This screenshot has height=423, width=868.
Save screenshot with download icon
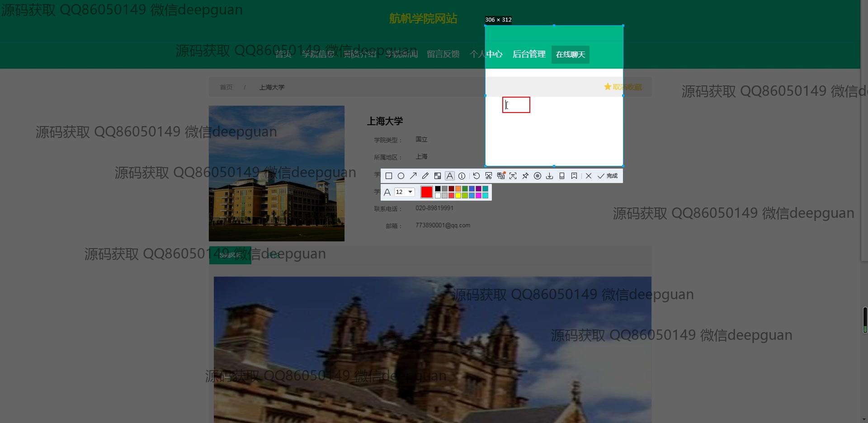coord(550,176)
